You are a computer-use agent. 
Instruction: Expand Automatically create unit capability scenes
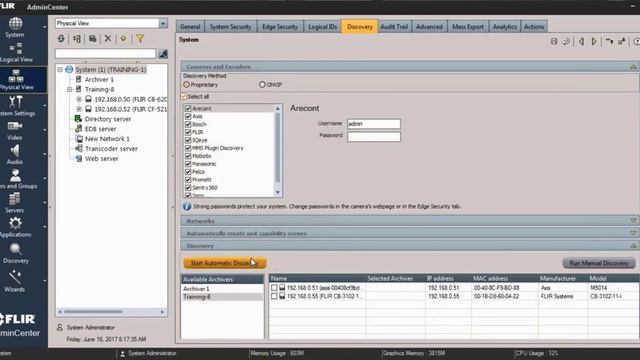tap(633, 233)
